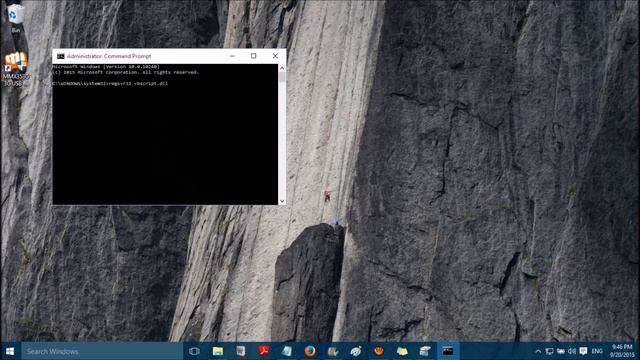Image resolution: width=640 pixels, height=360 pixels.
Task: Open the yellow sticky notes taskbar icon
Action: click(x=402, y=351)
